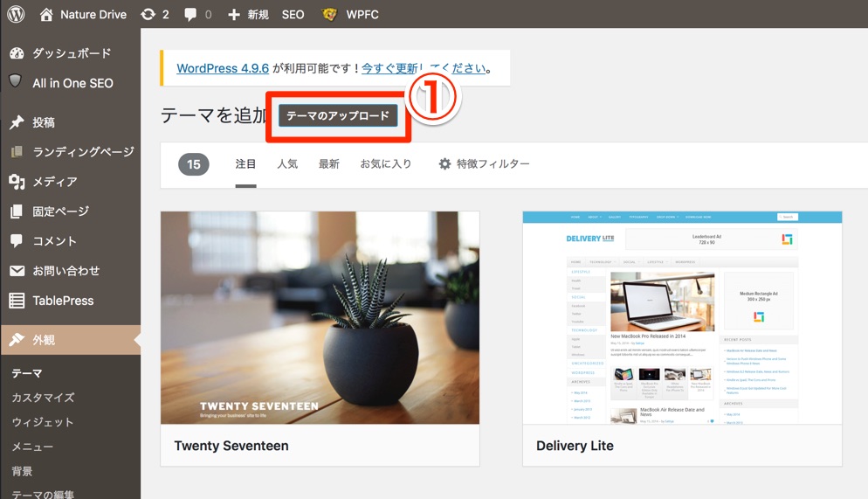Open ダッシュボード in the sidebar

(71, 53)
